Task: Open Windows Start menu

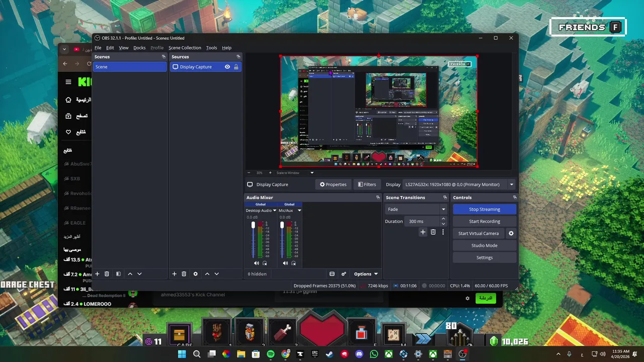Action: pyautogui.click(x=182, y=354)
